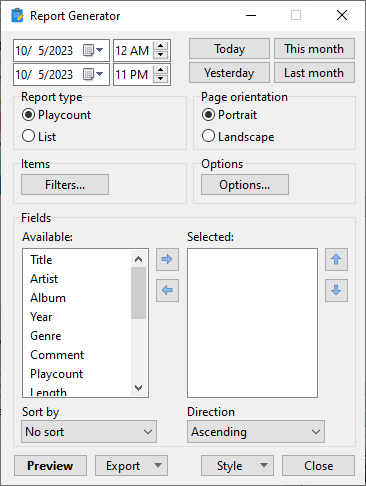Select Artist in Available fields

point(77,279)
